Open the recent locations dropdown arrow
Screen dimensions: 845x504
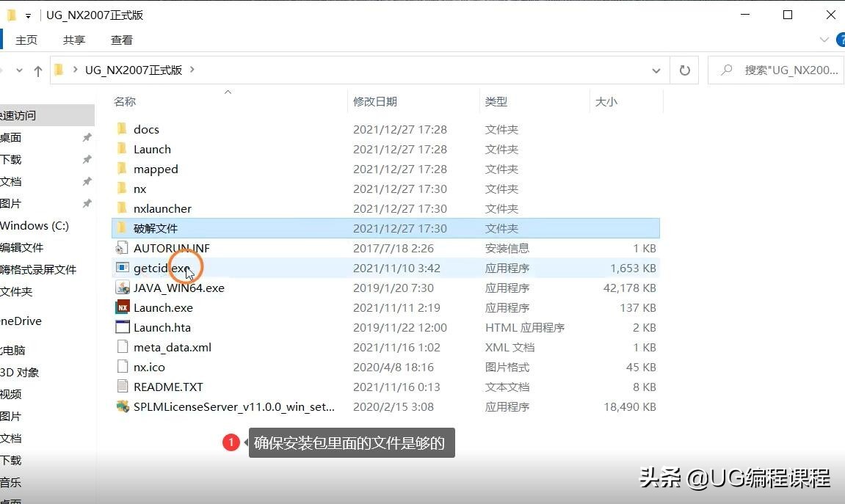pos(19,70)
